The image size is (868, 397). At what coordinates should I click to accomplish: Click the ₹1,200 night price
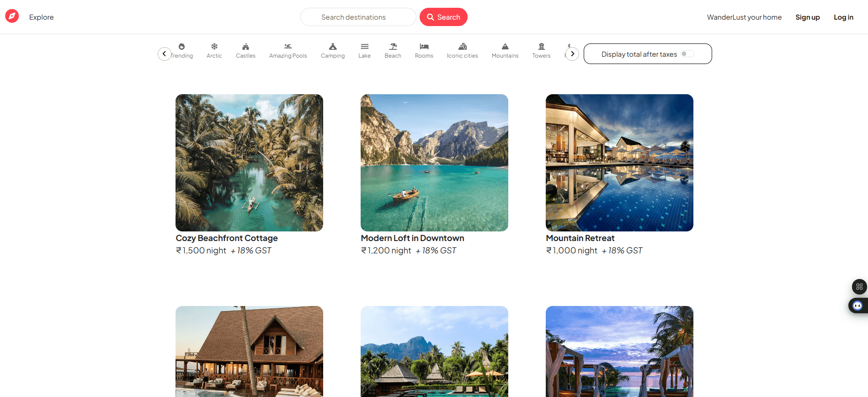[386, 251]
